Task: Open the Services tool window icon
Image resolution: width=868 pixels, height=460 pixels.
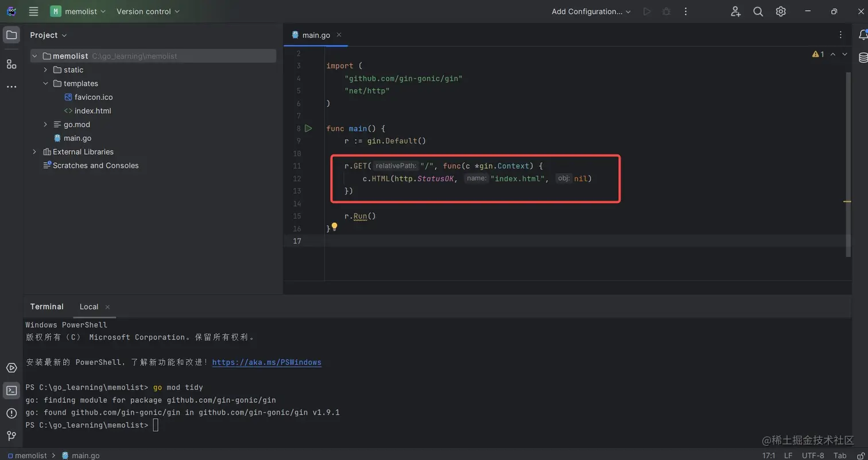Action: click(11, 368)
